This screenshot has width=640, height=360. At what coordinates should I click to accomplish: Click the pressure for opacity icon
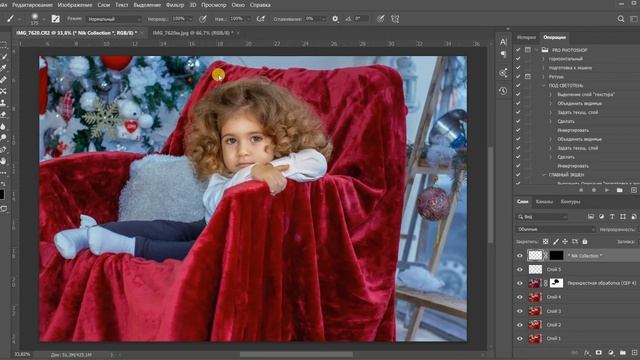(x=203, y=19)
